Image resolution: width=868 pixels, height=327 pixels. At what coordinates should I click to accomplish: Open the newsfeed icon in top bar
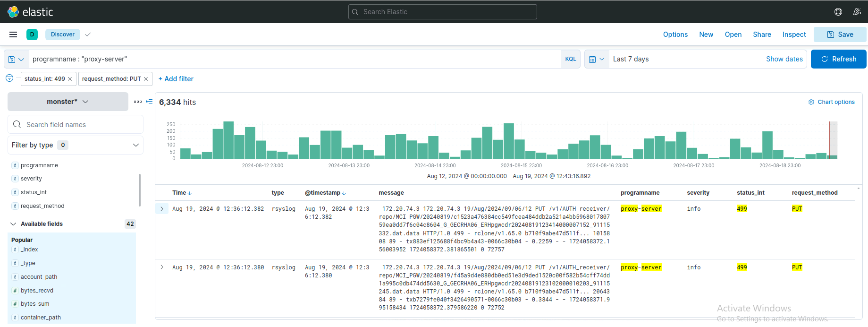[x=857, y=12]
